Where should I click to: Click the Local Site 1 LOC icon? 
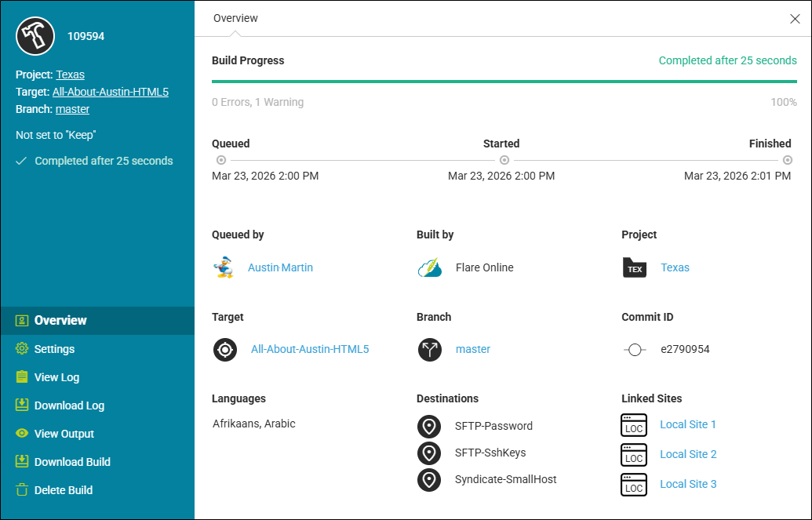tap(634, 425)
